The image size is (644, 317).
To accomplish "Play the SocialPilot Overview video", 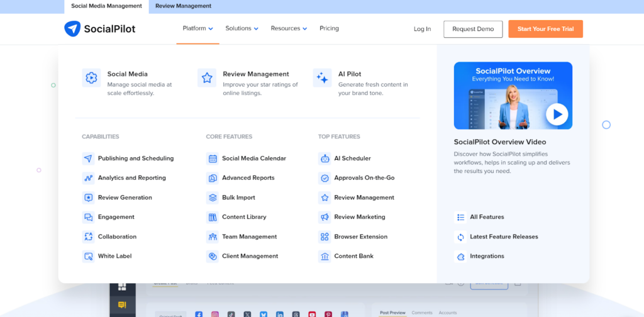I will click(557, 114).
